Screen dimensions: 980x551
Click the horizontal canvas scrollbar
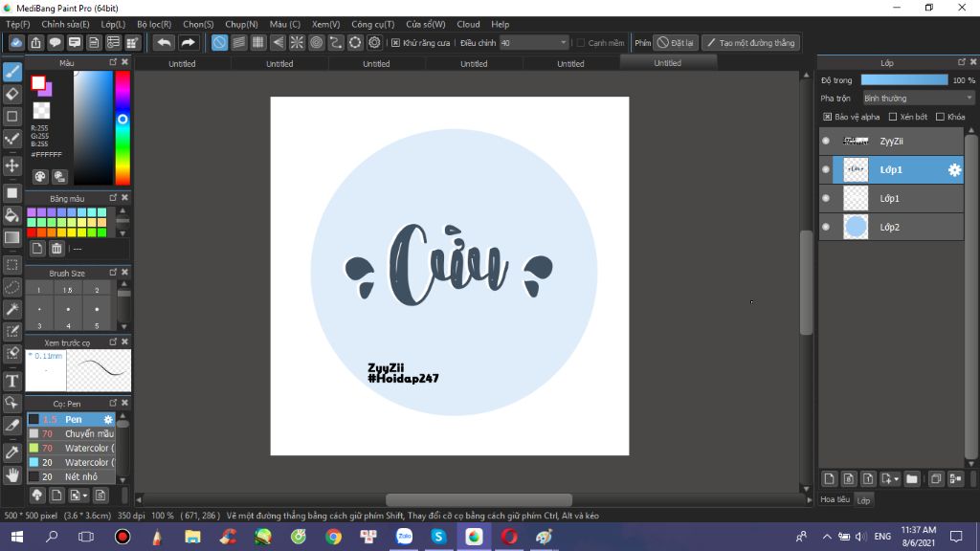point(479,499)
